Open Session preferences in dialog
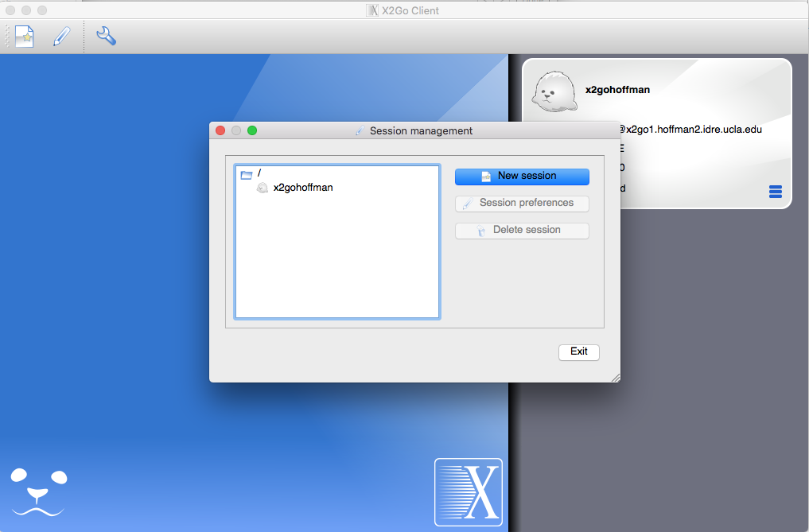This screenshot has width=809, height=532. pyautogui.click(x=522, y=204)
